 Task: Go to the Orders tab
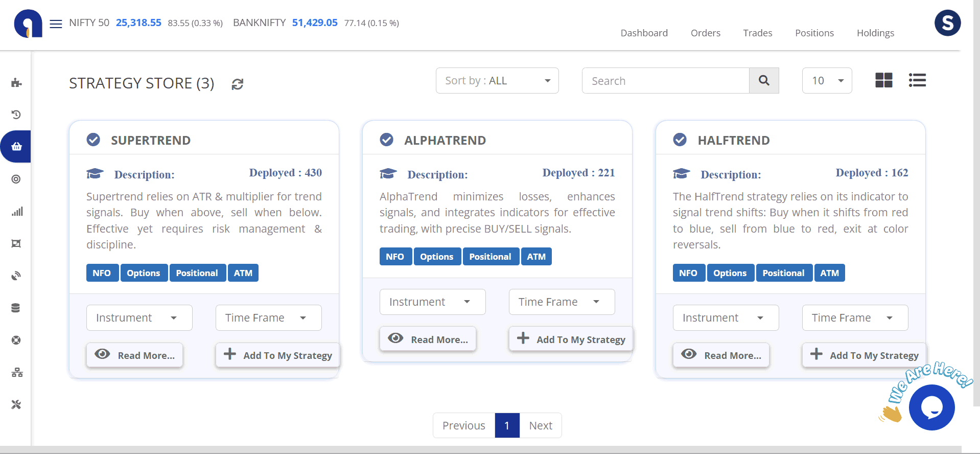coord(705,33)
